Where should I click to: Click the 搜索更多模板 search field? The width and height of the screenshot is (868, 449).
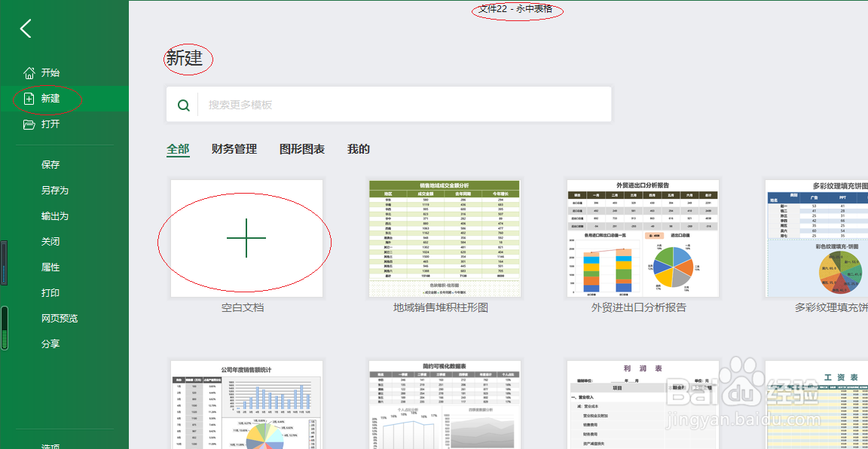tap(389, 105)
